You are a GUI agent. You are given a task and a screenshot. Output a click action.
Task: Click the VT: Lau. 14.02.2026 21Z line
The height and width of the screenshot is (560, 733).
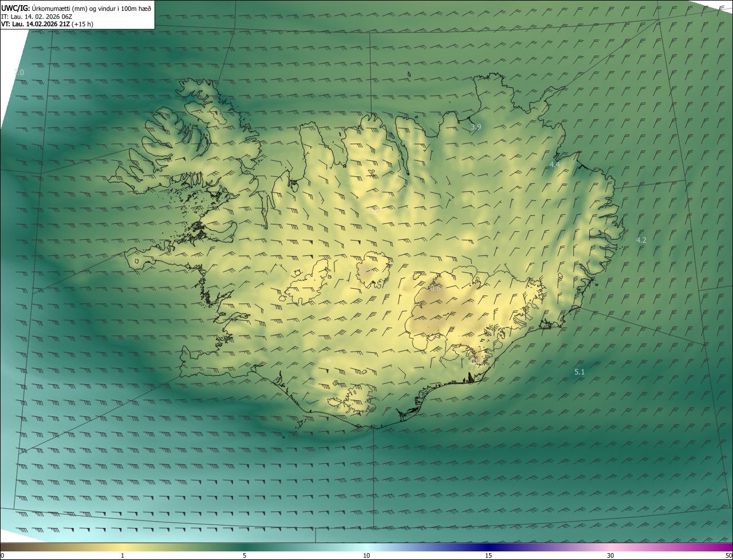(x=48, y=24)
